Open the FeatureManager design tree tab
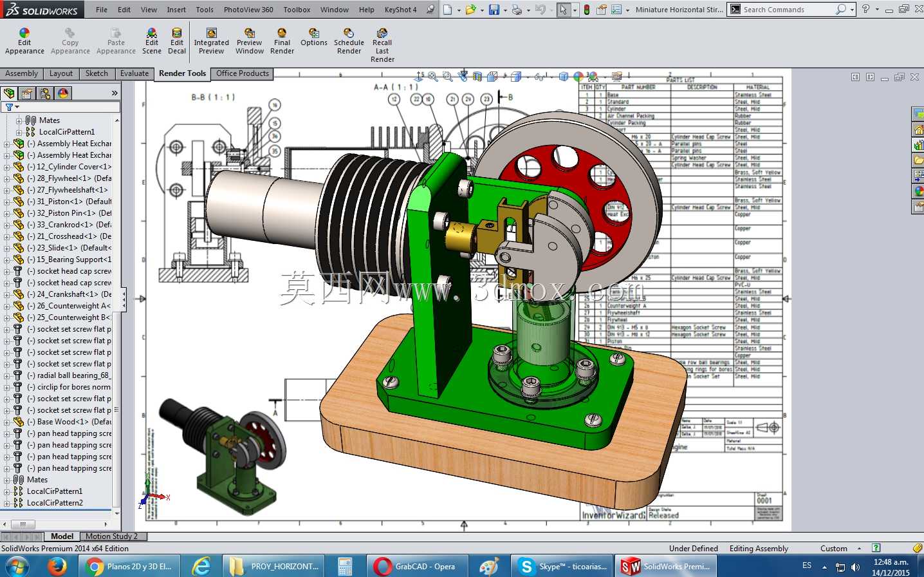Screen dimensions: 924x577 (9, 93)
